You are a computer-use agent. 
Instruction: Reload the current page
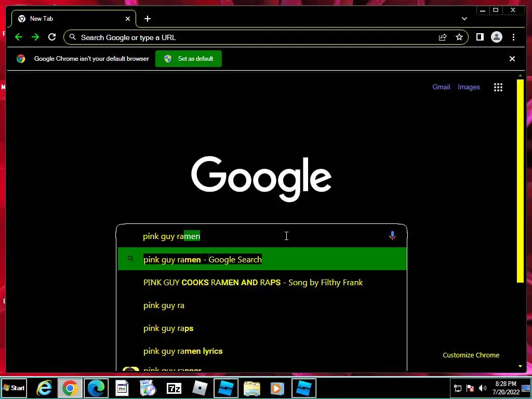pyautogui.click(x=52, y=37)
